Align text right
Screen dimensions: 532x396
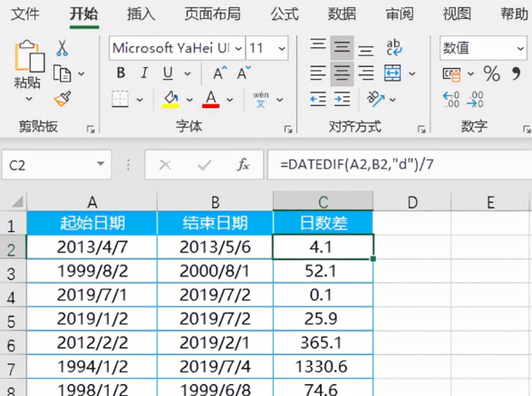(366, 73)
